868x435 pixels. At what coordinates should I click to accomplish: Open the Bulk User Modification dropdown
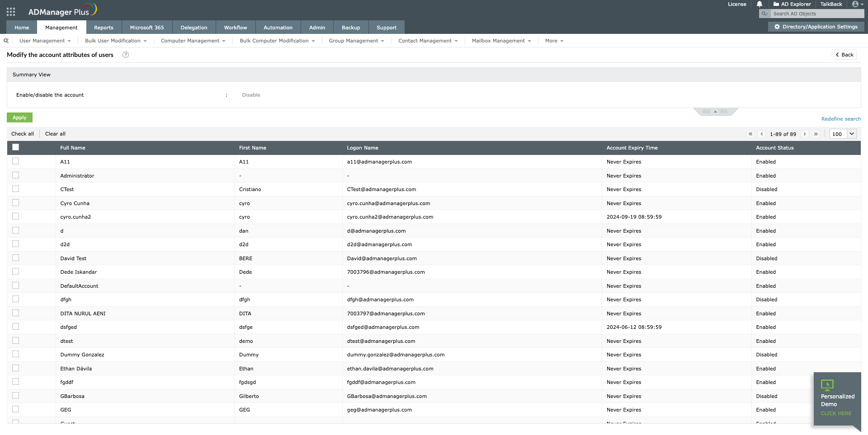116,41
